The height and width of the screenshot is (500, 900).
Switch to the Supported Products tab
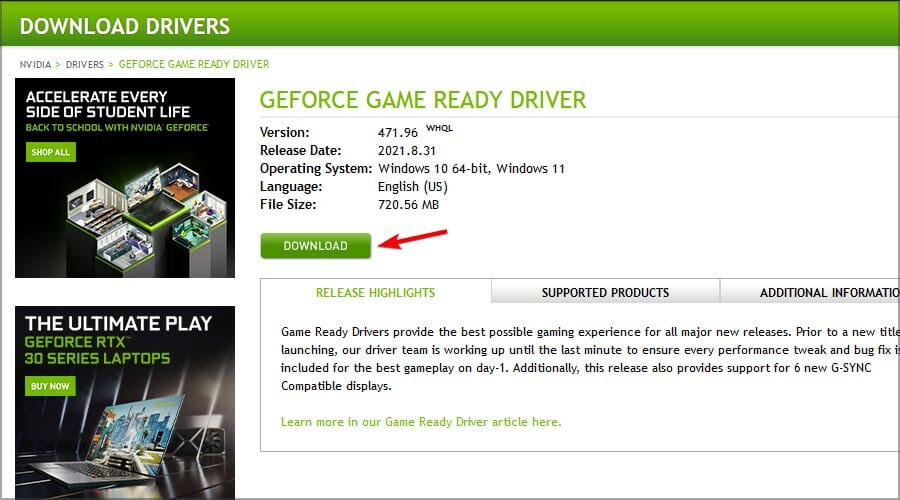point(605,292)
